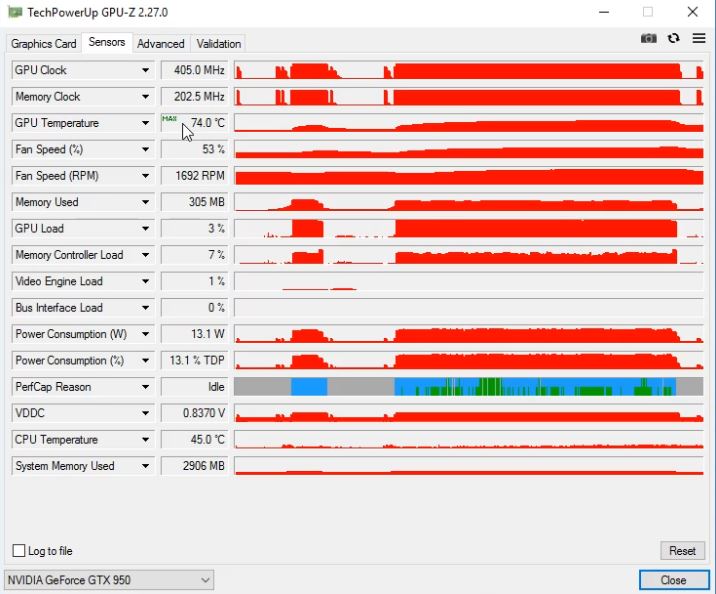The width and height of the screenshot is (716, 594).
Task: Click the 0 % Bus Interface Load value
Action: pos(194,308)
